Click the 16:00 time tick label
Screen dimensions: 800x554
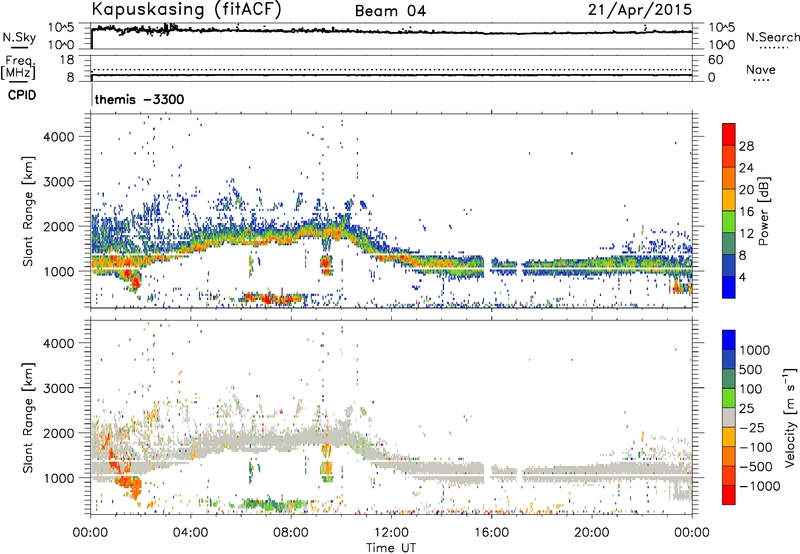point(491,533)
